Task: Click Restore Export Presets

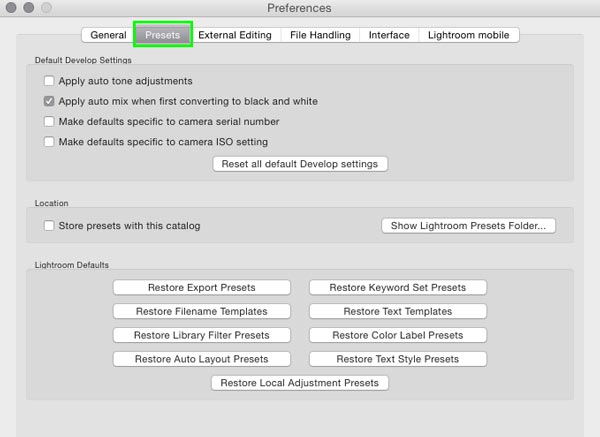Action: pyautogui.click(x=202, y=287)
